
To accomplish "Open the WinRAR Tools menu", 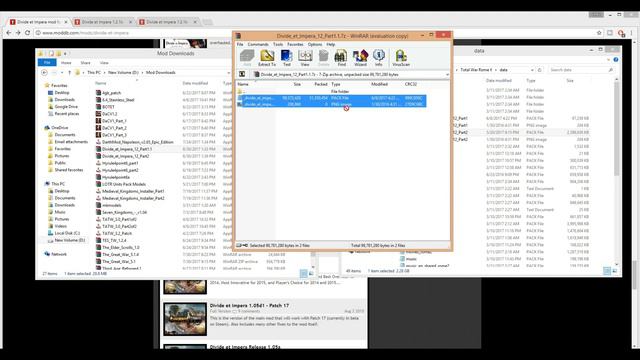I will [278, 44].
